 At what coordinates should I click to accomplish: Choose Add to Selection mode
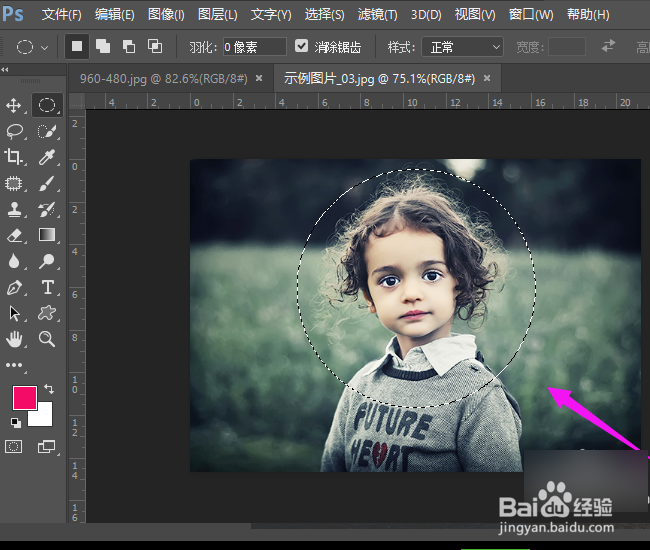coord(103,46)
